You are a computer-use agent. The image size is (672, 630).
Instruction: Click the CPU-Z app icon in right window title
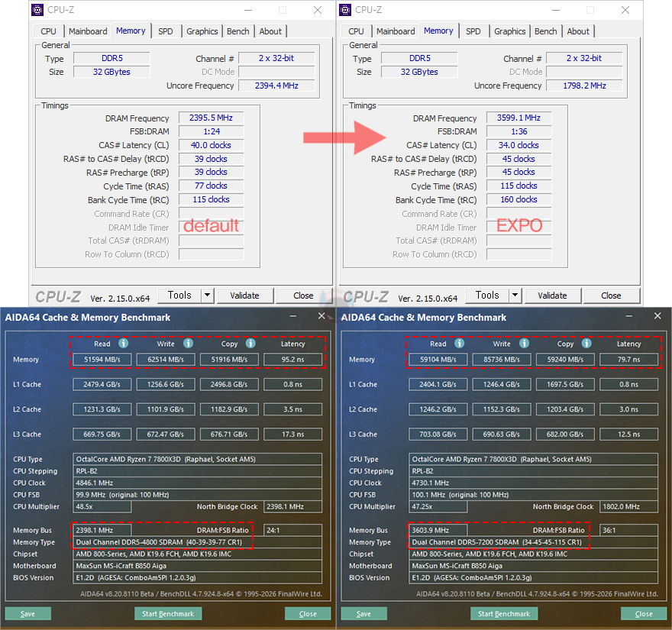pos(345,10)
